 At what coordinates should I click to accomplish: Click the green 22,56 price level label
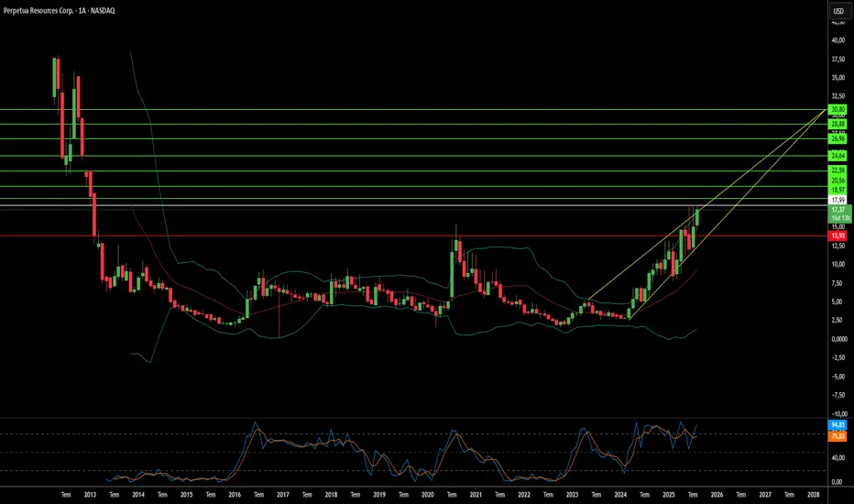point(837,170)
